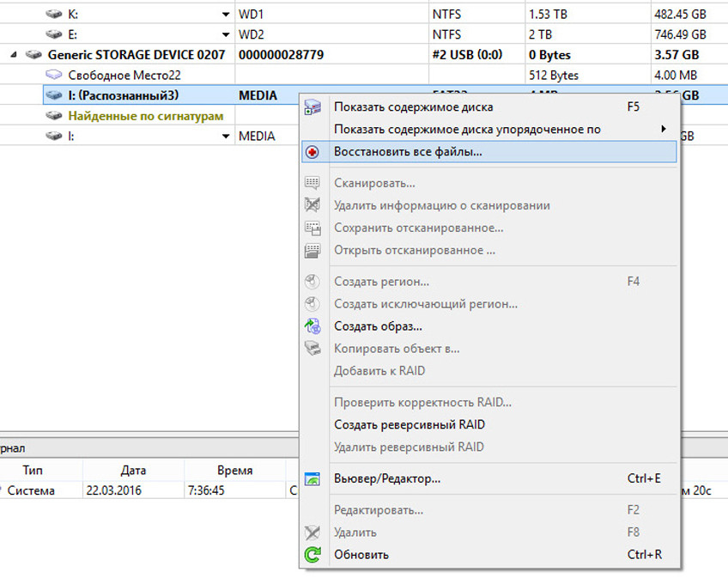Open the dropdown arrow beside the E: drive
Viewport: 728px width, 578px height.
click(x=225, y=35)
